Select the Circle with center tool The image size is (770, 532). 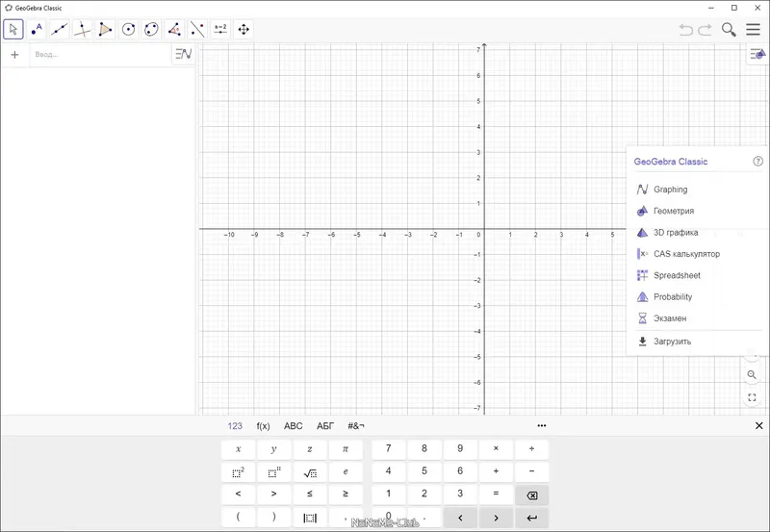[x=128, y=30]
